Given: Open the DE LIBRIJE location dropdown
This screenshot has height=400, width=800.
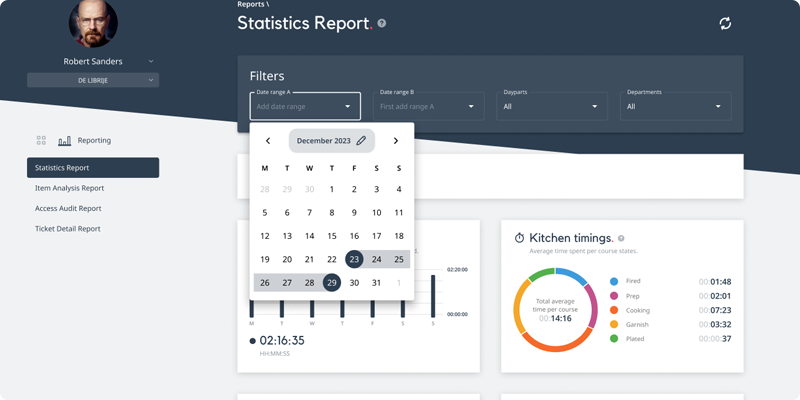Looking at the screenshot, I should (93, 80).
